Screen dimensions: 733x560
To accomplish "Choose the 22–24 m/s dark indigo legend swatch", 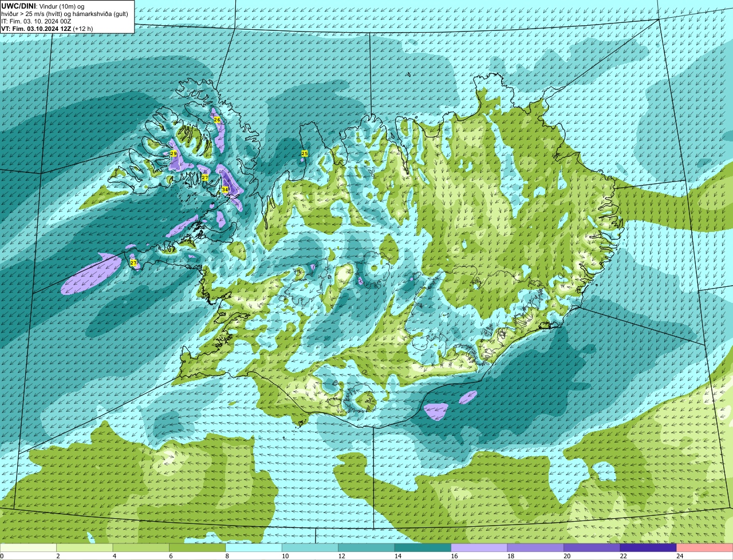I will click(648, 547).
